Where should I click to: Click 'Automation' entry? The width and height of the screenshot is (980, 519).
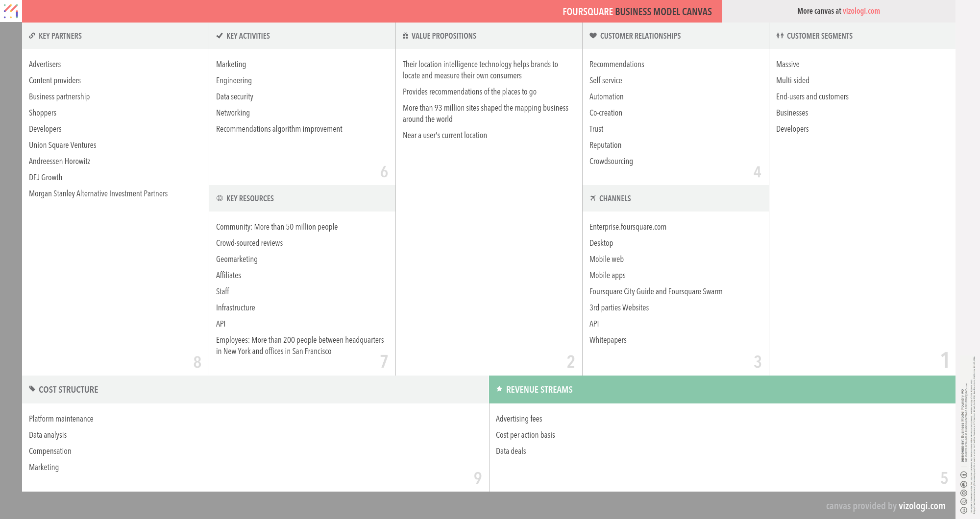tap(607, 96)
